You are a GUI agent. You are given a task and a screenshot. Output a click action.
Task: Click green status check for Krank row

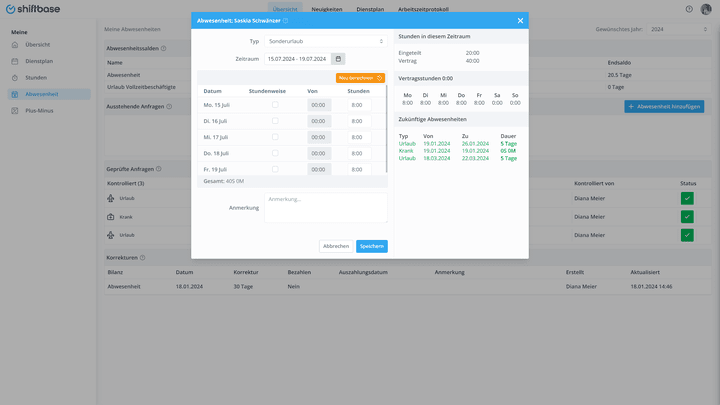click(x=687, y=217)
